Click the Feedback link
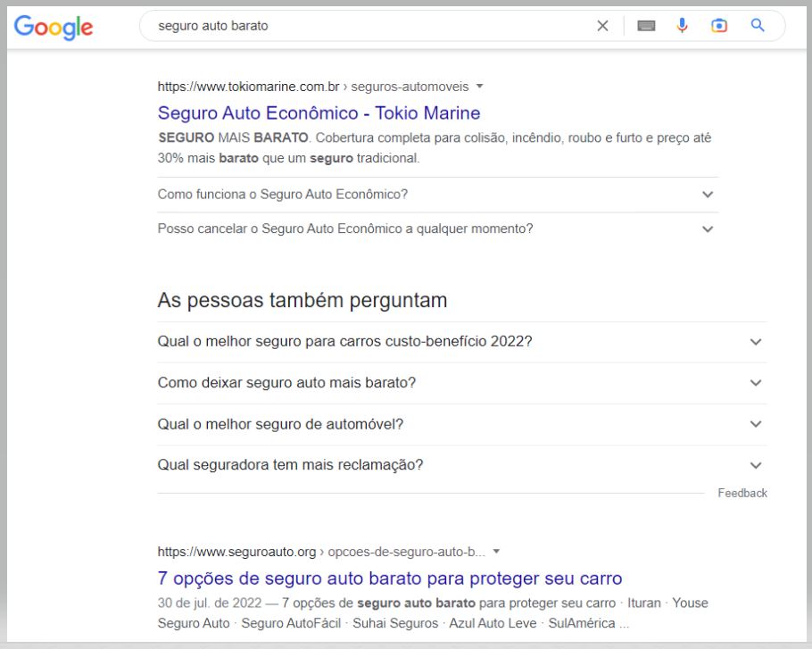 pyautogui.click(x=742, y=493)
